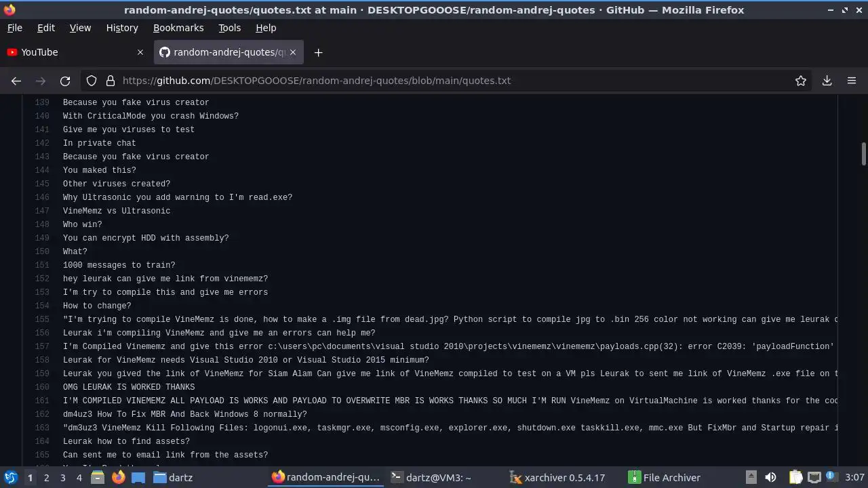Open the volume speaker control

770,478
